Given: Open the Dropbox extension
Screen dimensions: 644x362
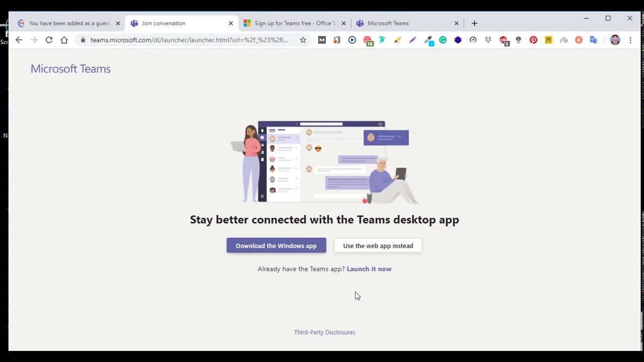Looking at the screenshot, I should tap(488, 40).
